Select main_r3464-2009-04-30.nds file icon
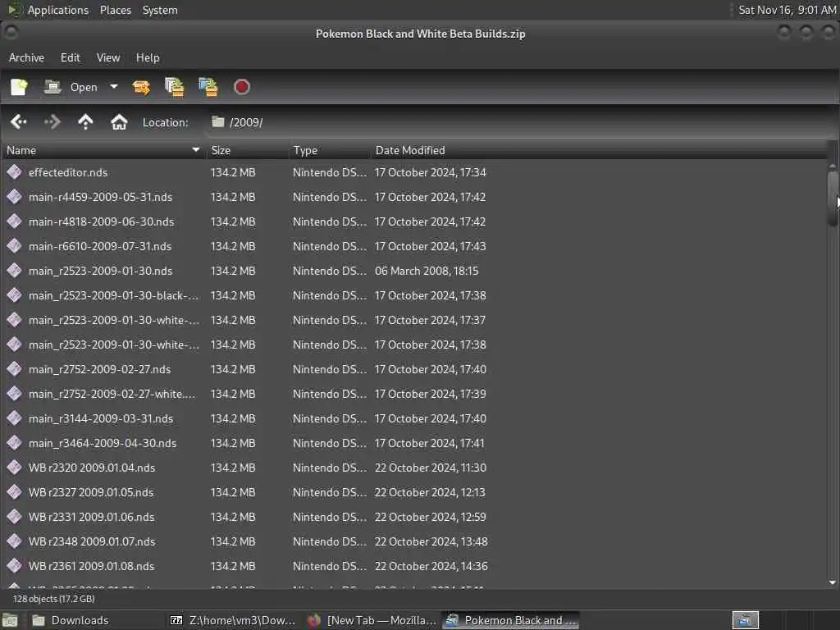Image resolution: width=840 pixels, height=630 pixels. [15, 443]
